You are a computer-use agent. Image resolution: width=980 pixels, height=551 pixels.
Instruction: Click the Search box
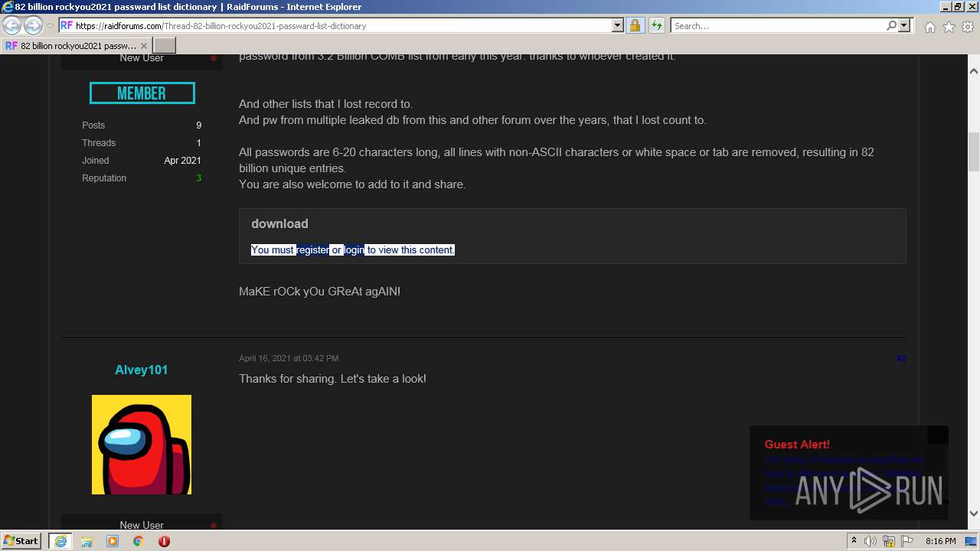click(x=778, y=25)
